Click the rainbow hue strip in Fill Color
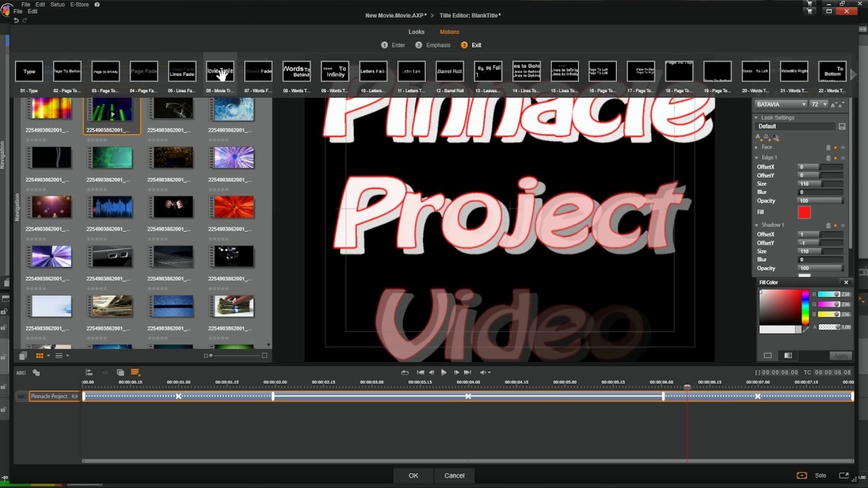 [x=806, y=307]
